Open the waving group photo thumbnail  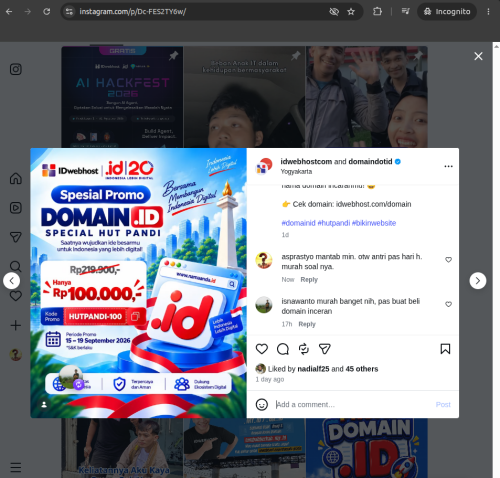point(367,97)
